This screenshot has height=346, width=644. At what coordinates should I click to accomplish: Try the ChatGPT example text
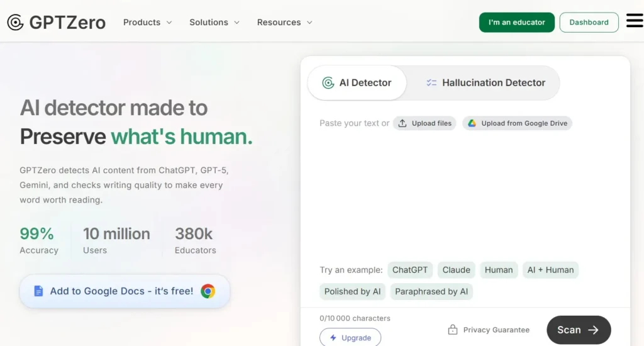(x=410, y=270)
